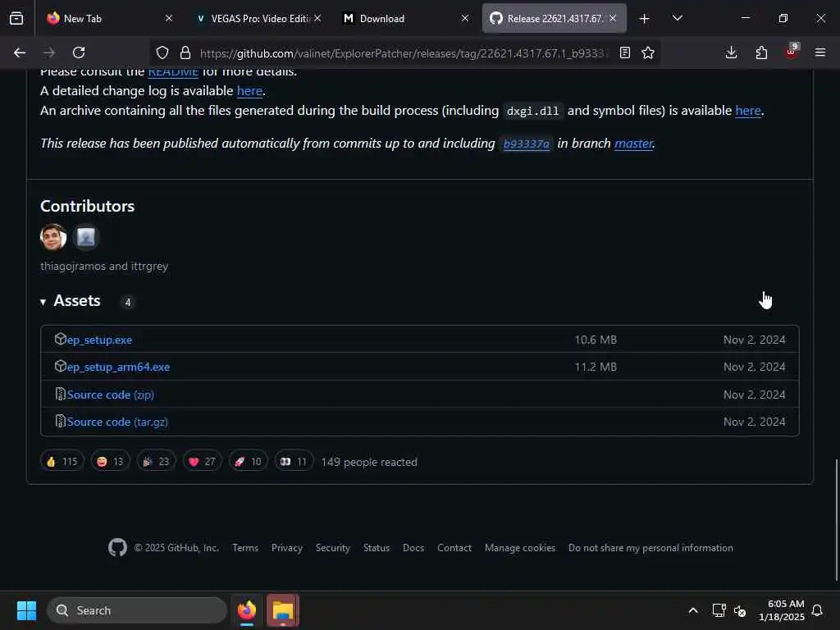Open ittrgrey contributor avatar
This screenshot has height=630, width=840.
[85, 237]
